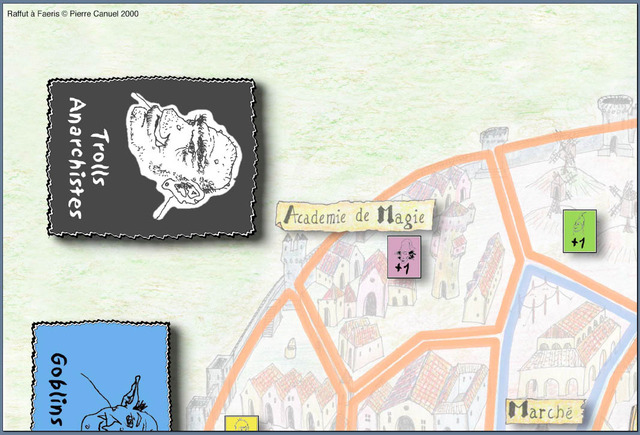The height and width of the screenshot is (435, 640).
Task: Click the Raffut à Faeris copyright text
Action: click(x=73, y=13)
